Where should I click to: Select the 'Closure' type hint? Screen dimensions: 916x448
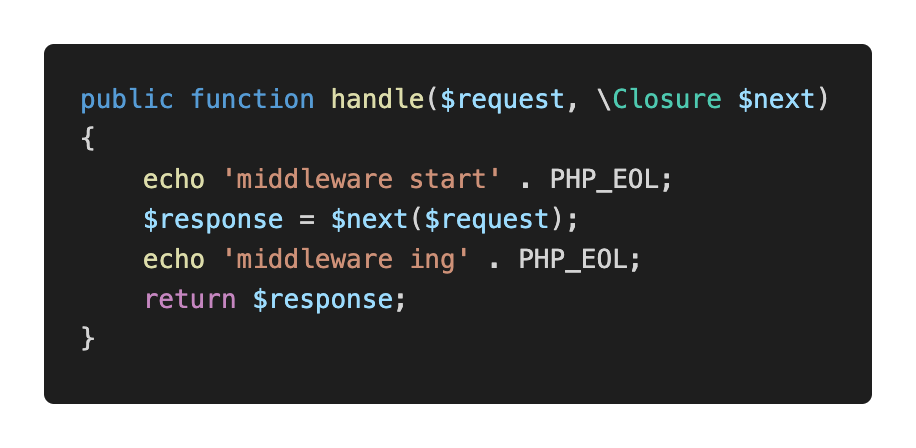click(666, 100)
